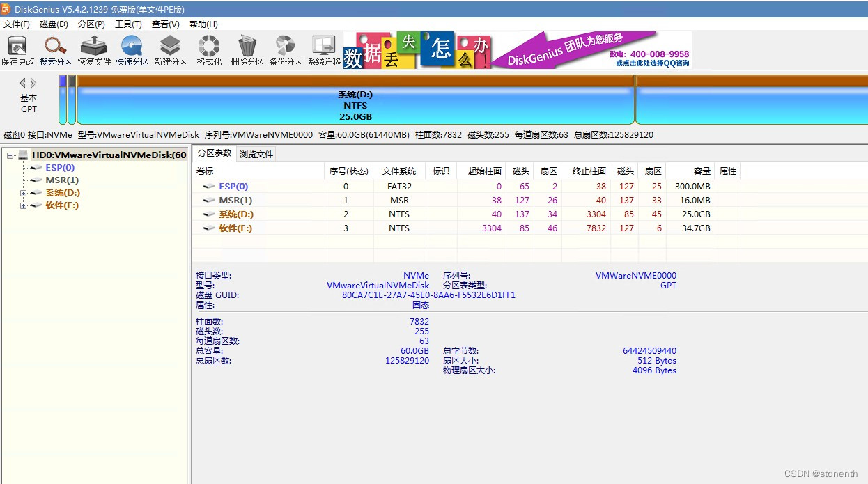
Task: Select the 软件(E:) partition bar right of 系统(D:)
Action: 752,100
